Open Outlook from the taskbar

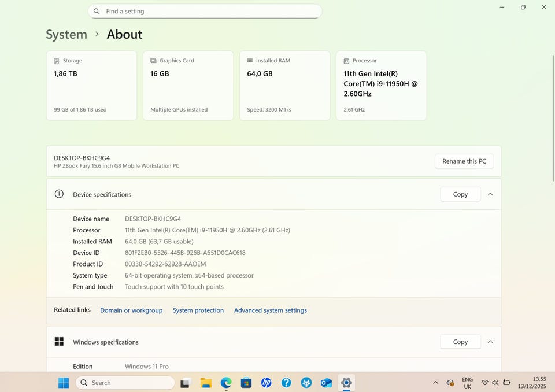click(326, 383)
